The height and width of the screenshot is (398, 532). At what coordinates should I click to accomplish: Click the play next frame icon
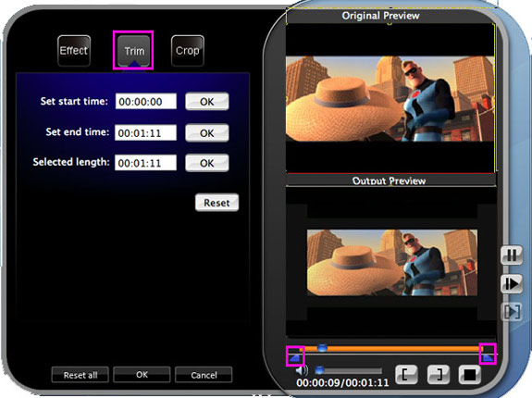pyautogui.click(x=512, y=283)
